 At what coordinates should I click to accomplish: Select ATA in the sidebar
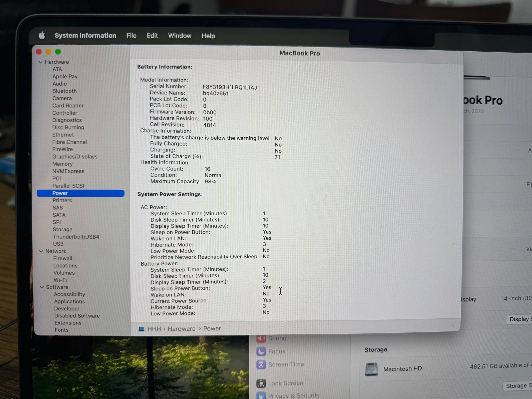57,69
